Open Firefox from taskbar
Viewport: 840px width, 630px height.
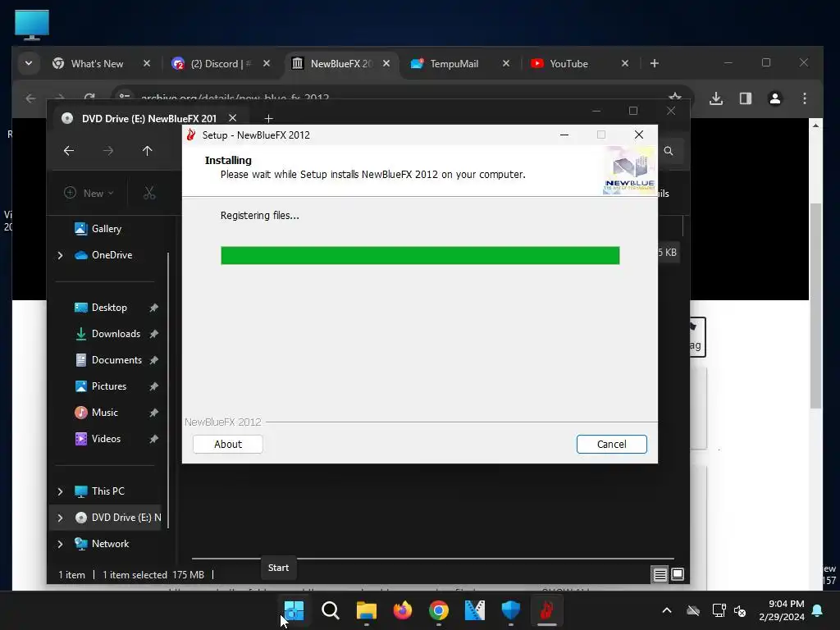(x=402, y=610)
